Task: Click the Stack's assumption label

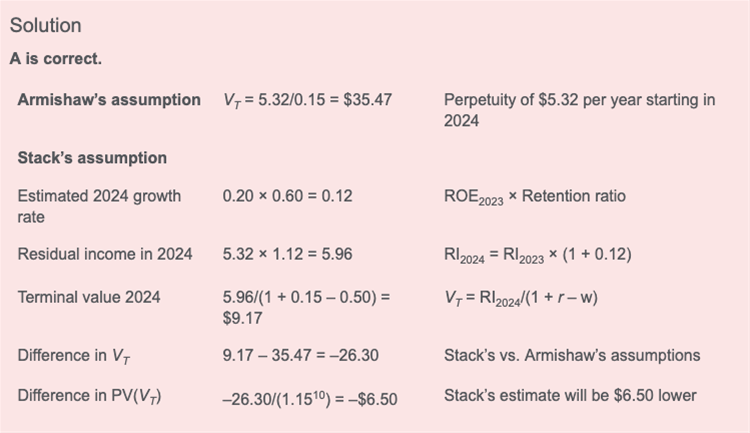Action: pos(92,158)
